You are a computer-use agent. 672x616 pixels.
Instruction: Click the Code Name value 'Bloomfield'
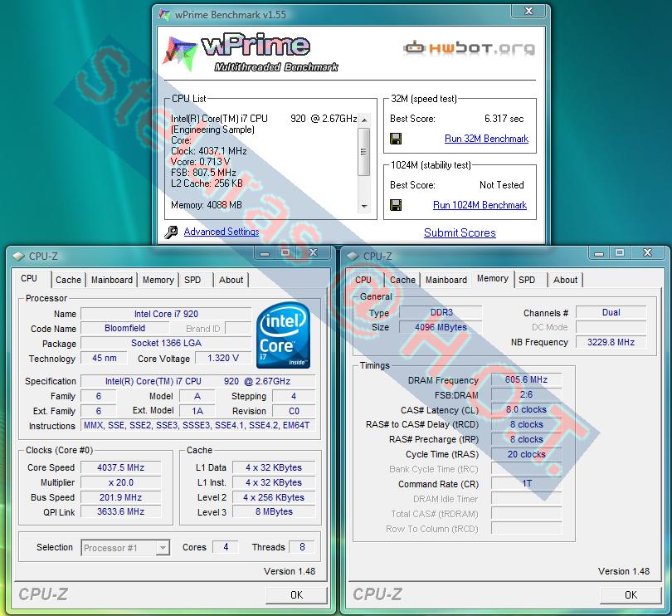[x=124, y=328]
